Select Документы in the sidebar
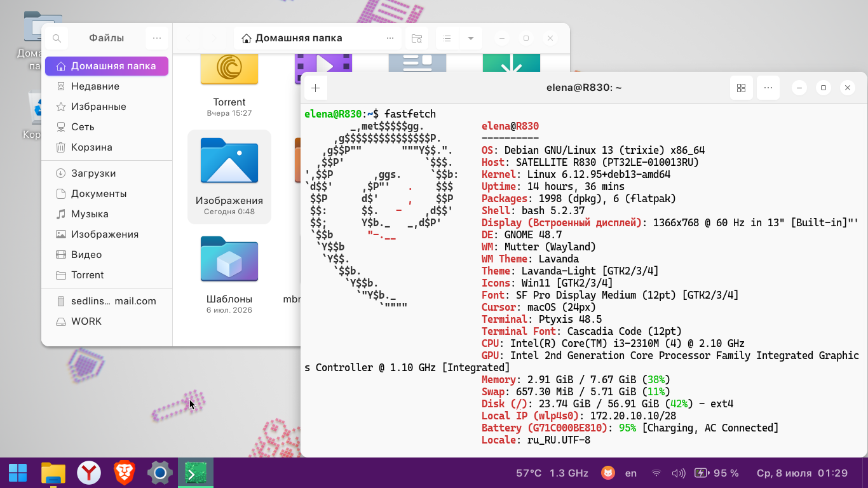The image size is (868, 488). click(x=107, y=194)
